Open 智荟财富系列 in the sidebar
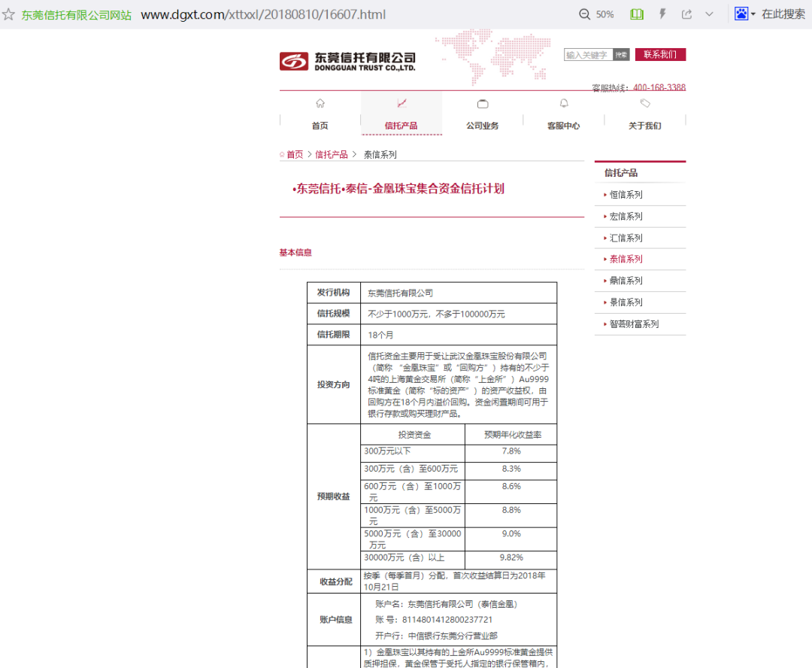 click(635, 324)
